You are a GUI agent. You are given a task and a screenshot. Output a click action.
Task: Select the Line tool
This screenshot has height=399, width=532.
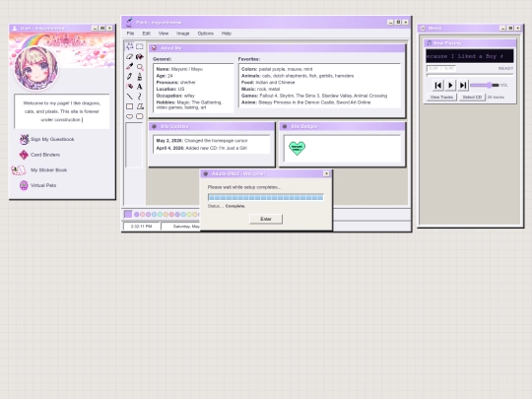(x=130, y=97)
